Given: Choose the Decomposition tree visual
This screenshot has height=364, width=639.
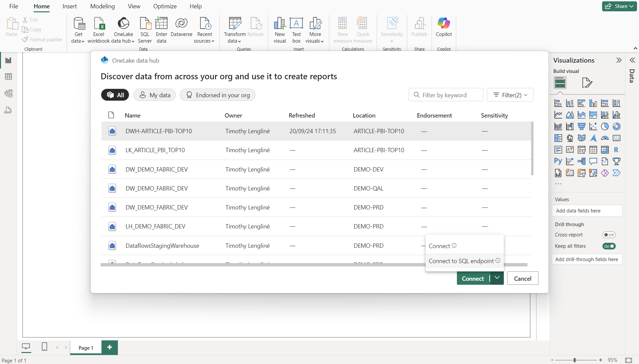Looking at the screenshot, I should tap(581, 162).
